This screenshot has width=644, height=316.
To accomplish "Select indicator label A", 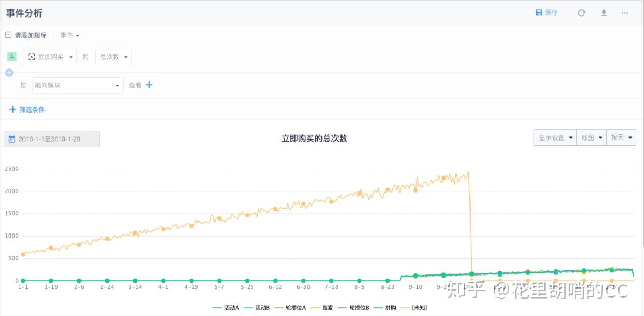I will (12, 57).
